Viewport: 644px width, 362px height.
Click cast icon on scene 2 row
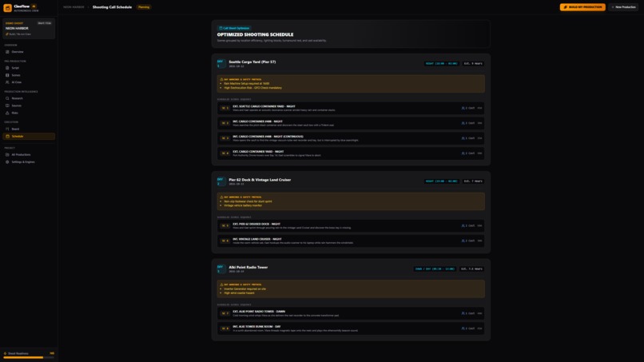[x=463, y=123]
